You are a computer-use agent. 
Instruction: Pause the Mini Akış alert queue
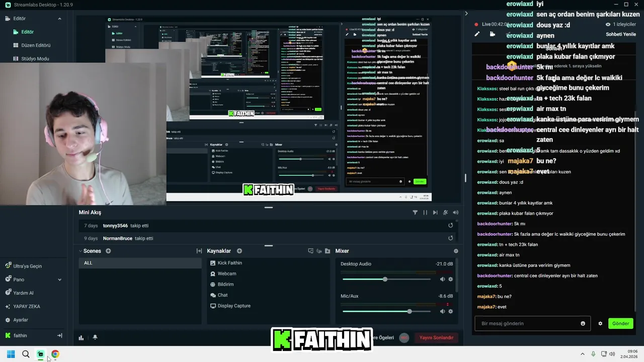click(425, 213)
